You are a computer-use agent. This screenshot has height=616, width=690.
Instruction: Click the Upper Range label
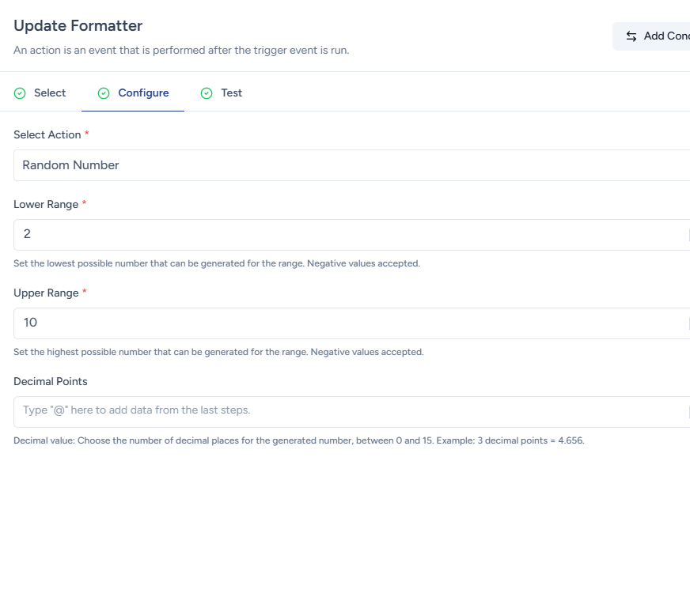[x=46, y=293]
